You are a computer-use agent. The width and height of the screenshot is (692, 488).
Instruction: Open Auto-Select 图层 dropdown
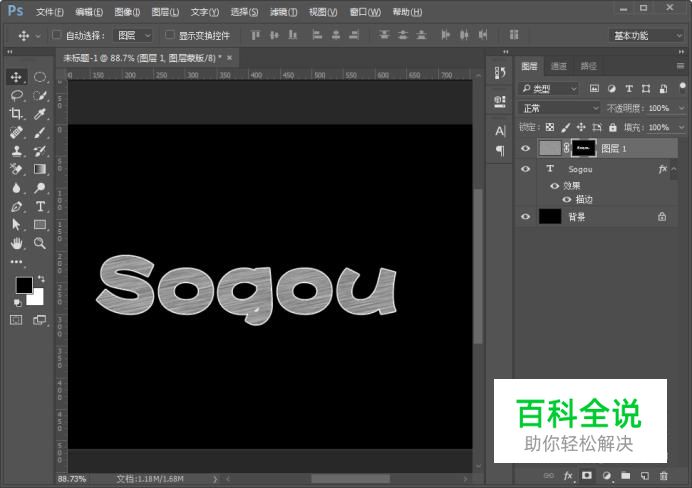(x=133, y=35)
